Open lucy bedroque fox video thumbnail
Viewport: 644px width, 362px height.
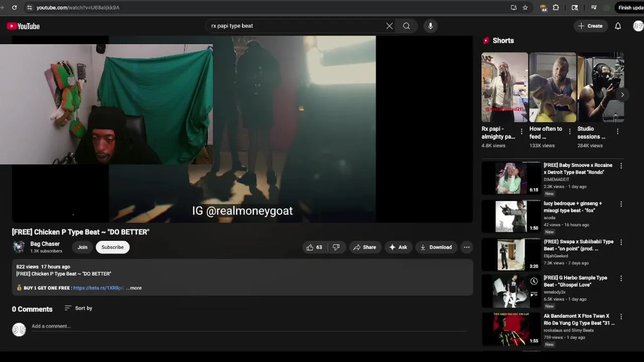pyautogui.click(x=511, y=216)
